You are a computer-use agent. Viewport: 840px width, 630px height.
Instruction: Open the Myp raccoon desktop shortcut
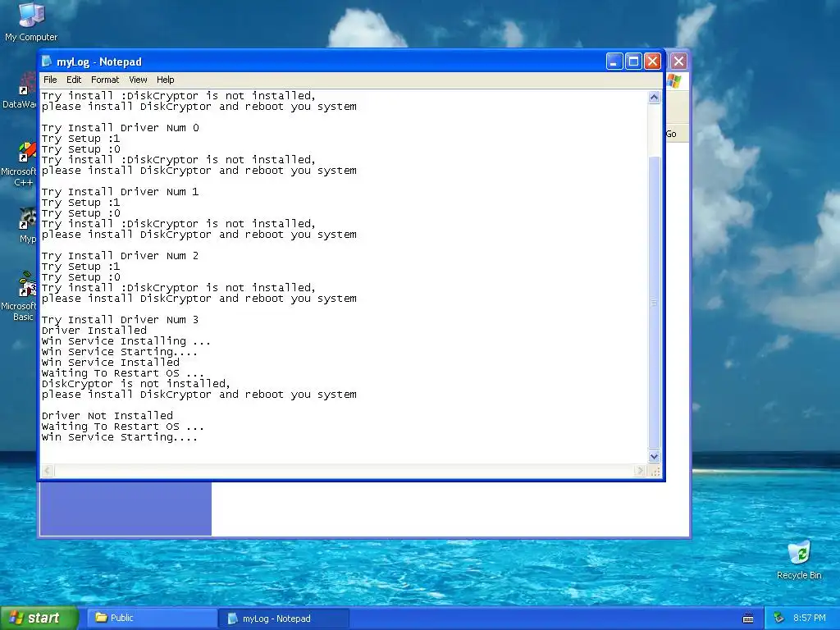tap(27, 225)
